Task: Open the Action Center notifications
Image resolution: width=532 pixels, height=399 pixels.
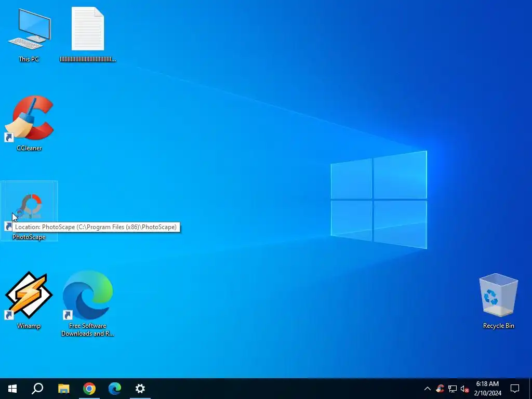Action: point(515,389)
